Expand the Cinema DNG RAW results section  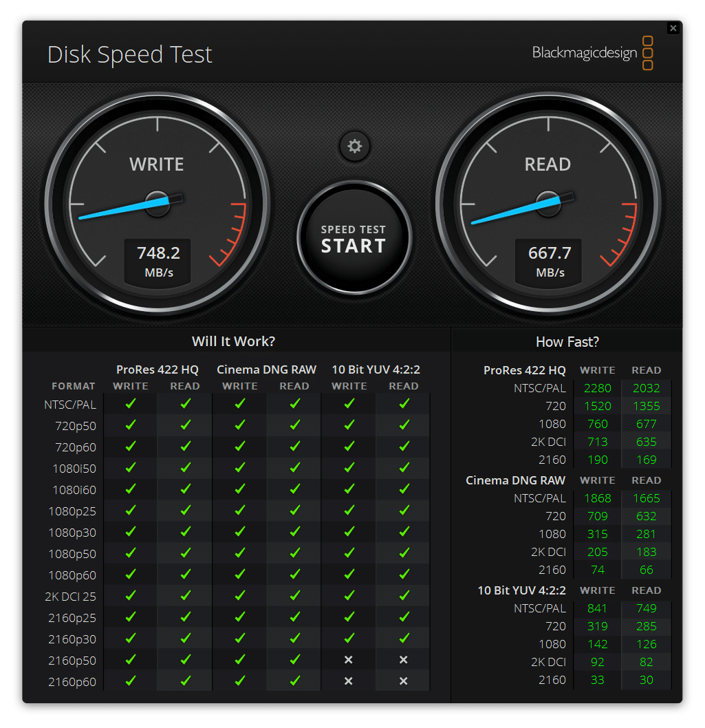coord(514,480)
